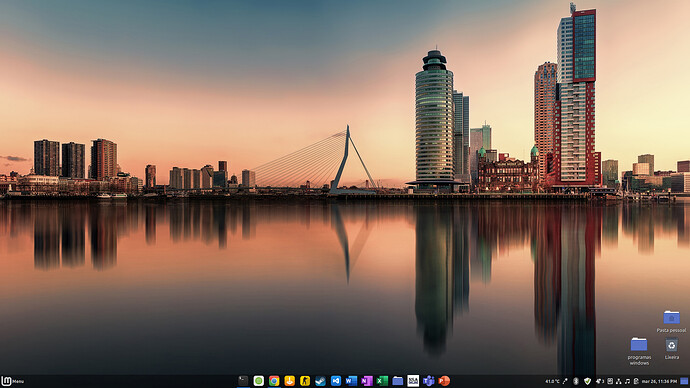Open the file manager folder icon in panel
Image resolution: width=690 pixels, height=388 pixels.
[397, 381]
